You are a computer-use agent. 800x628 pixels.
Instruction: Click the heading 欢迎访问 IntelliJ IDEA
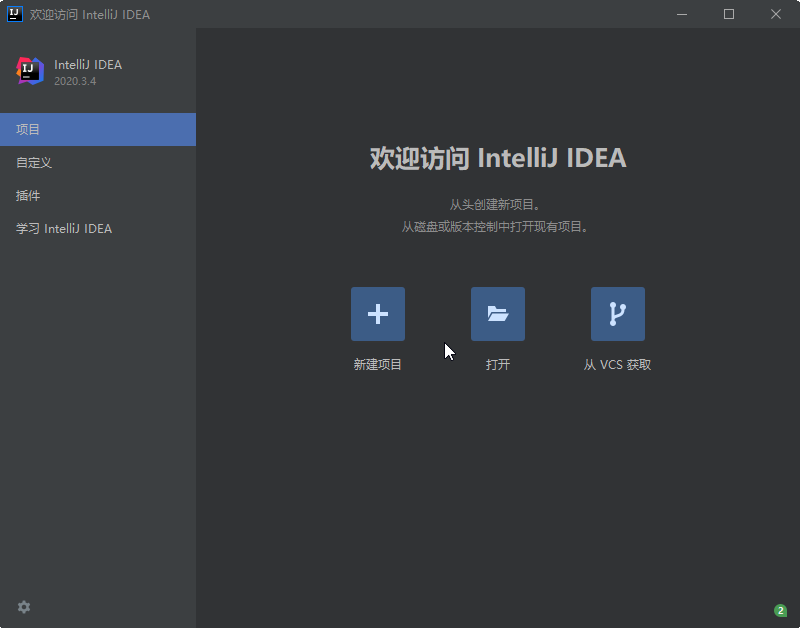498,158
